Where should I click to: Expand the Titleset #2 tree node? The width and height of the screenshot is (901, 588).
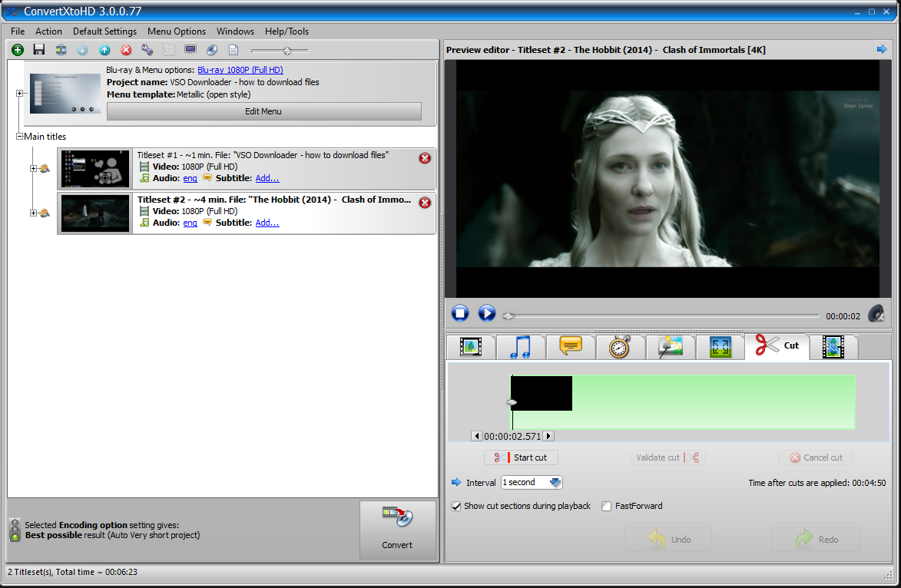point(33,213)
